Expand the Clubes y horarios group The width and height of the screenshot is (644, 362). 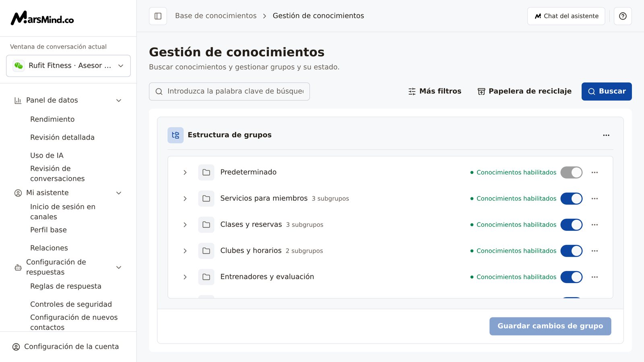(185, 251)
